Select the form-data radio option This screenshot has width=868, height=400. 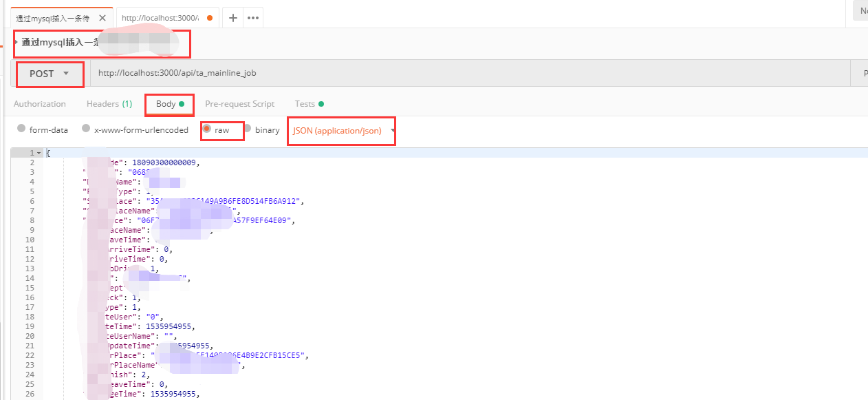21,129
